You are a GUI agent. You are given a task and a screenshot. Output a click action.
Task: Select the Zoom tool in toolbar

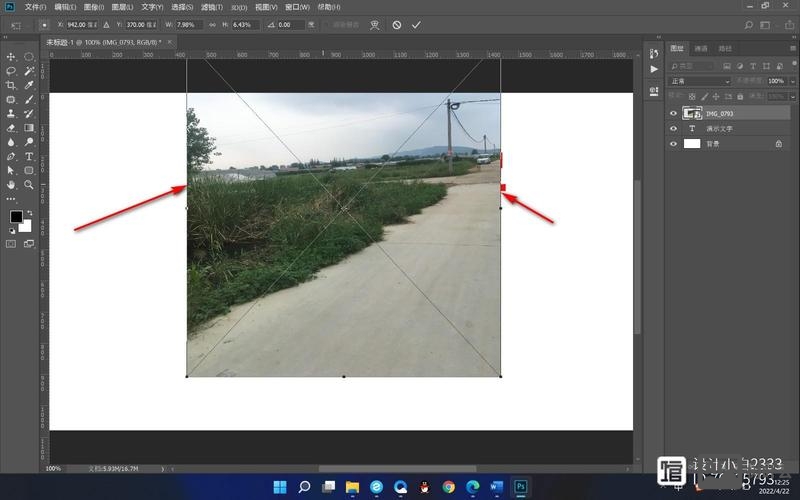[x=29, y=185]
